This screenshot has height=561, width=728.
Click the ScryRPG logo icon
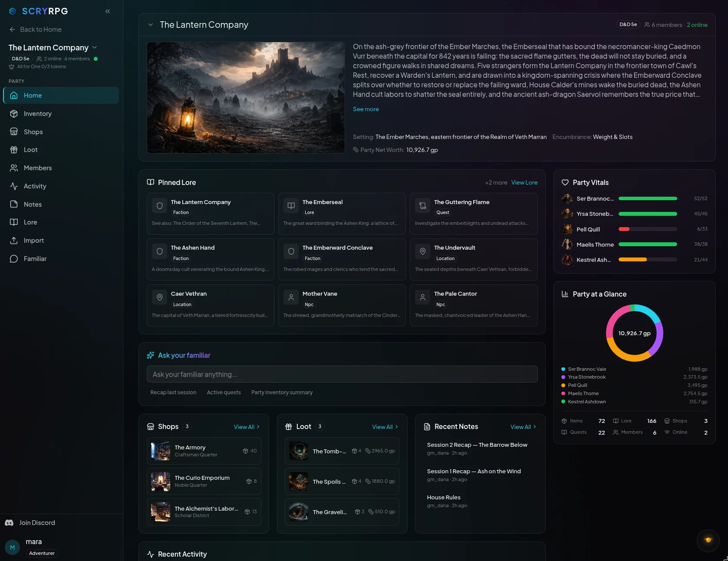click(13, 11)
